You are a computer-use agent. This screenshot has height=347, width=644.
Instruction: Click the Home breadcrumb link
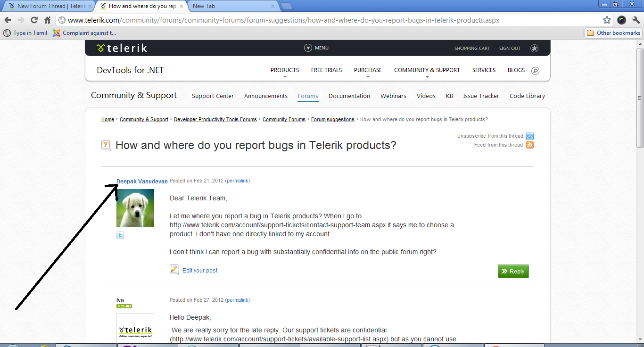107,120
